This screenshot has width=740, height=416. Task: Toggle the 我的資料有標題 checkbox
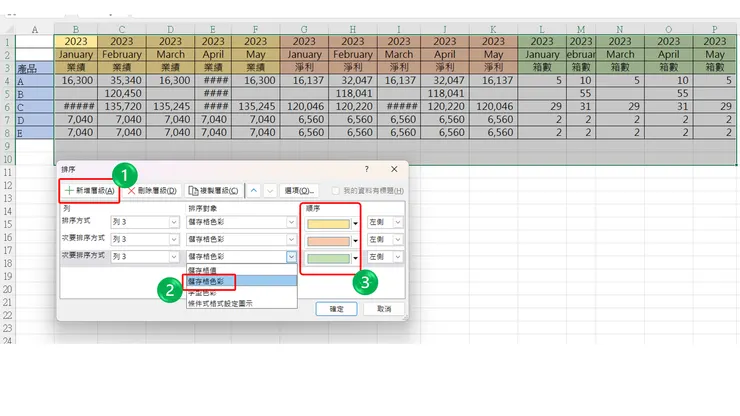336,191
